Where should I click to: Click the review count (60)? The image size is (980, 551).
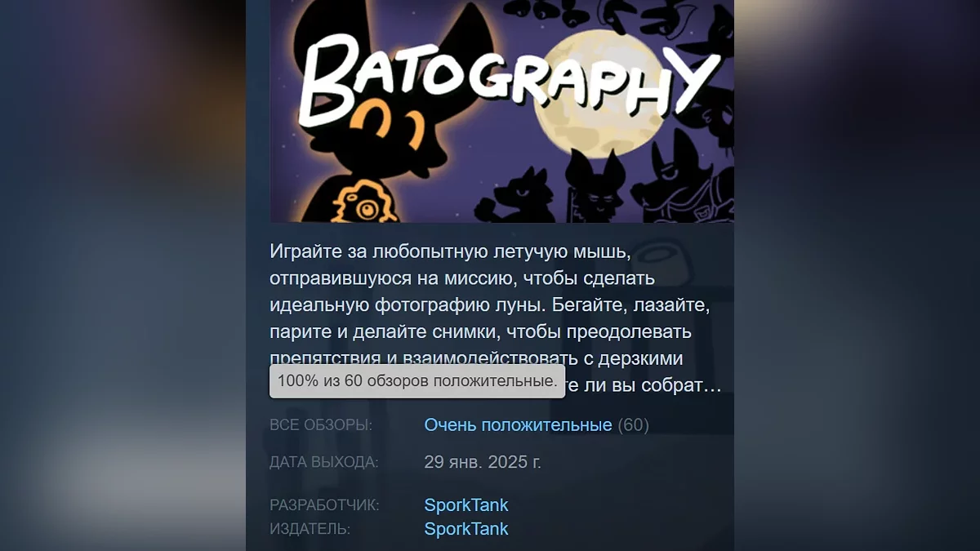point(634,424)
